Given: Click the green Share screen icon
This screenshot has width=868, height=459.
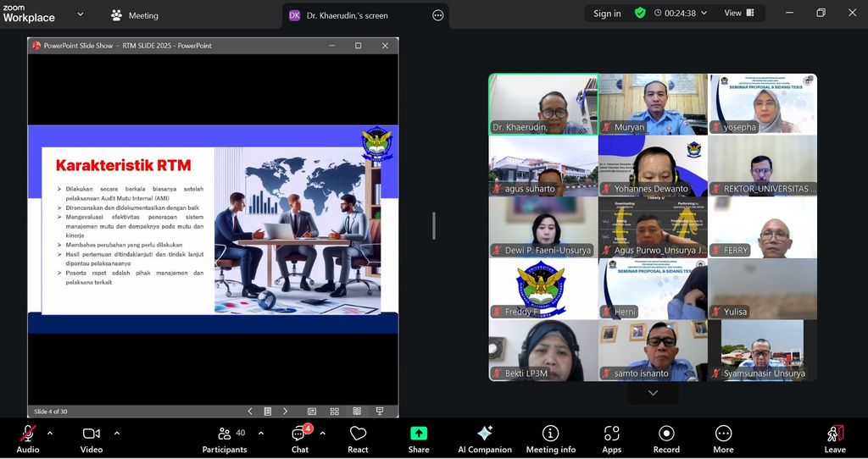Looking at the screenshot, I should 419,434.
